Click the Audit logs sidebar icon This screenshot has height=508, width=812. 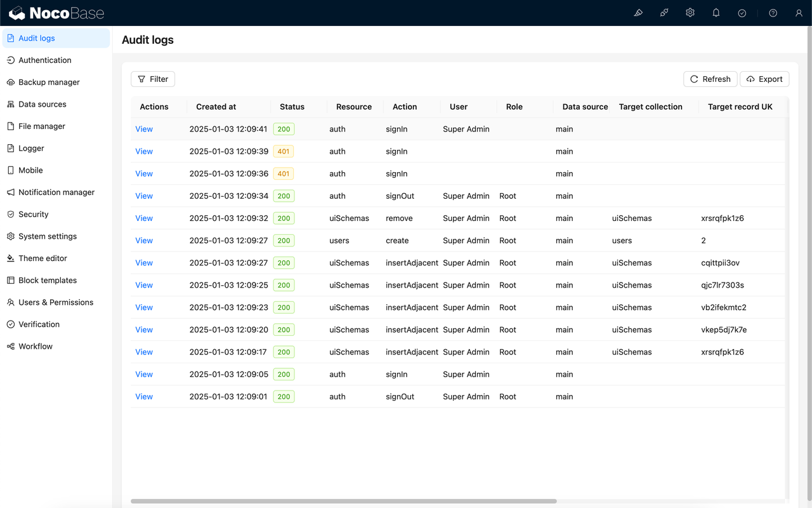point(11,38)
